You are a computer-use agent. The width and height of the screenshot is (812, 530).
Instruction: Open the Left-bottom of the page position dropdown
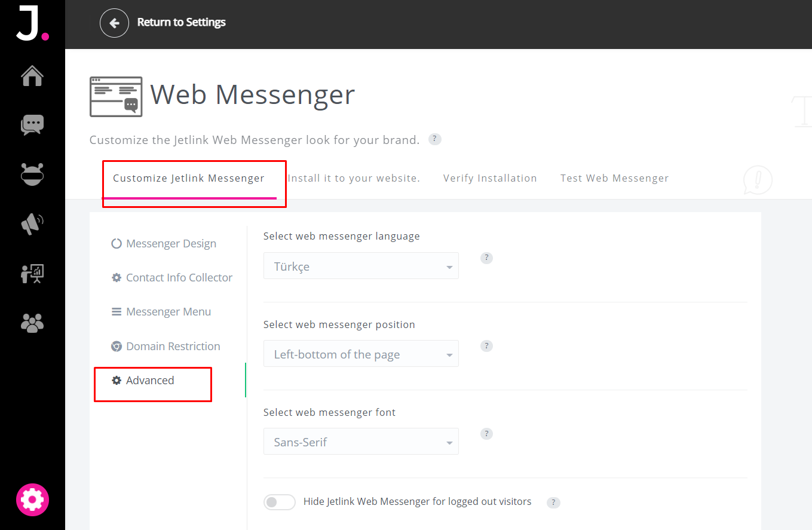pyautogui.click(x=361, y=354)
